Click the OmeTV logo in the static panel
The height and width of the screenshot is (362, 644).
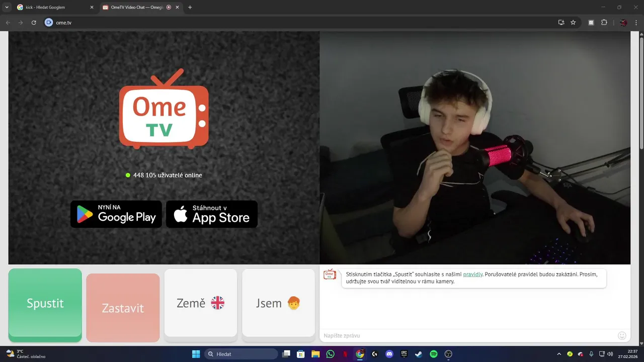pyautogui.click(x=164, y=109)
